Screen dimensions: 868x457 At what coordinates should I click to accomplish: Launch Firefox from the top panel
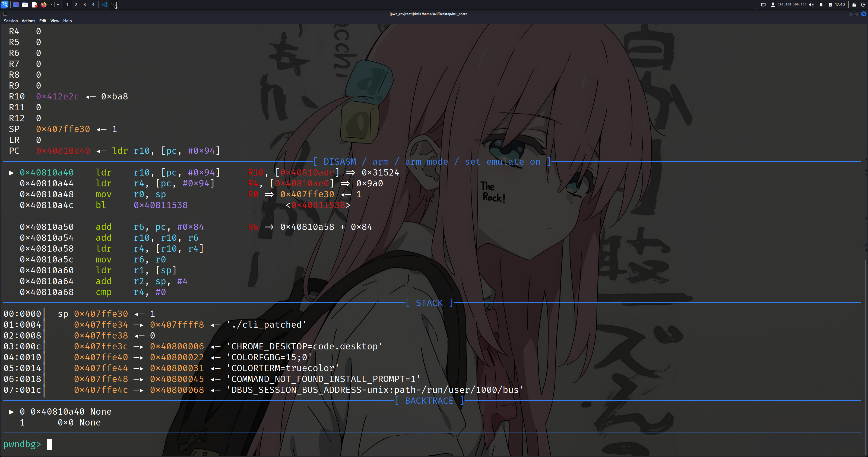[43, 4]
